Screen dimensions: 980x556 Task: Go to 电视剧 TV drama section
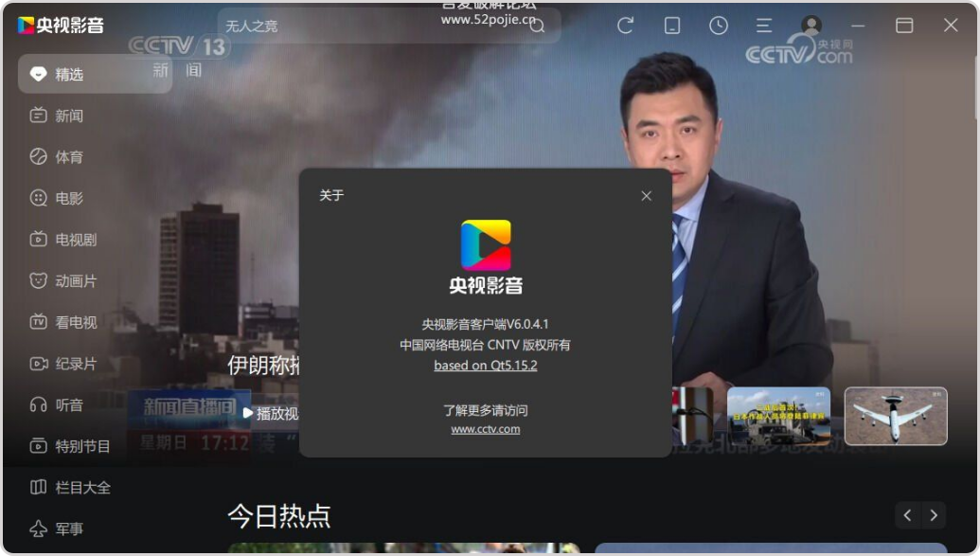pos(76,240)
